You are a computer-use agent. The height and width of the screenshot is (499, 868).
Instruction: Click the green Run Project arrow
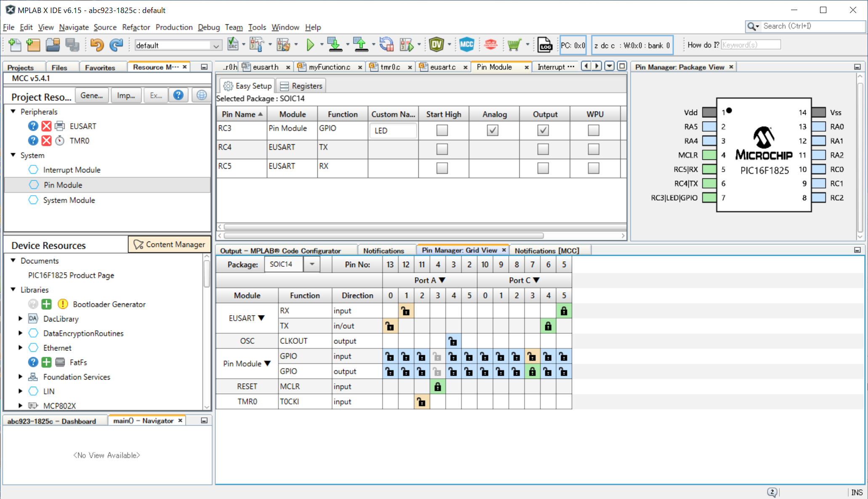pyautogui.click(x=311, y=45)
